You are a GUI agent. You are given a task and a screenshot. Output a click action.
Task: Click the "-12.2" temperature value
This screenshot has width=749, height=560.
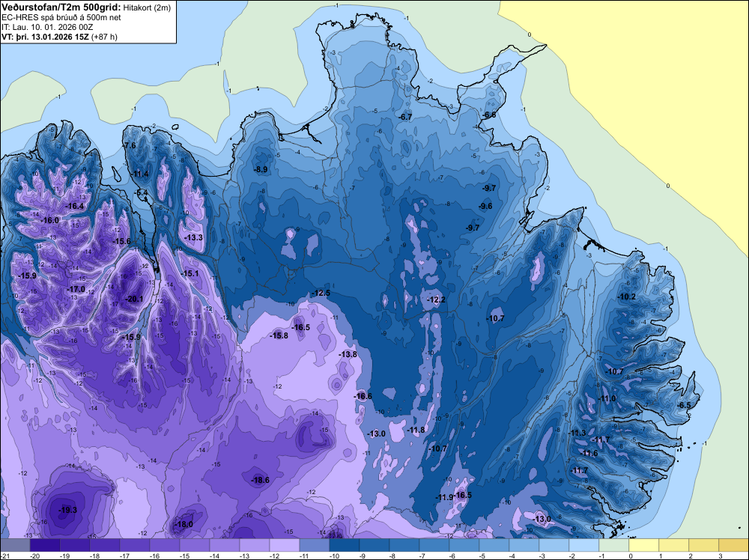(436, 299)
